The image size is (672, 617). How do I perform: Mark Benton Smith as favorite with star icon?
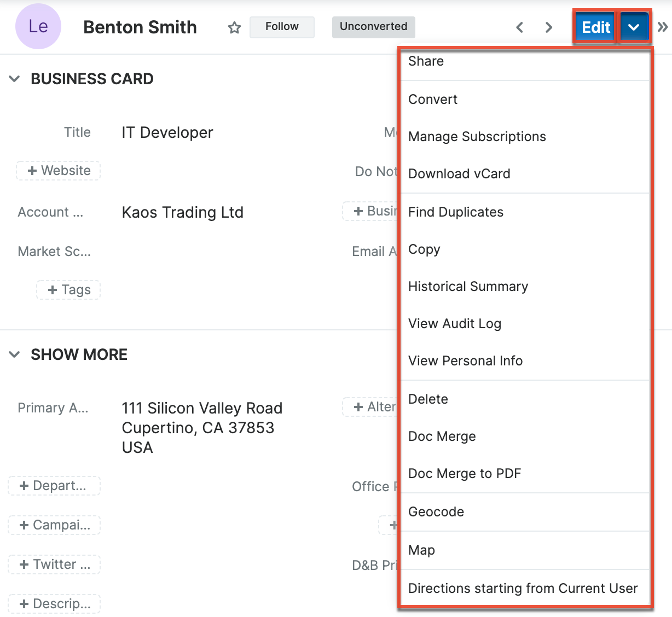point(234,27)
